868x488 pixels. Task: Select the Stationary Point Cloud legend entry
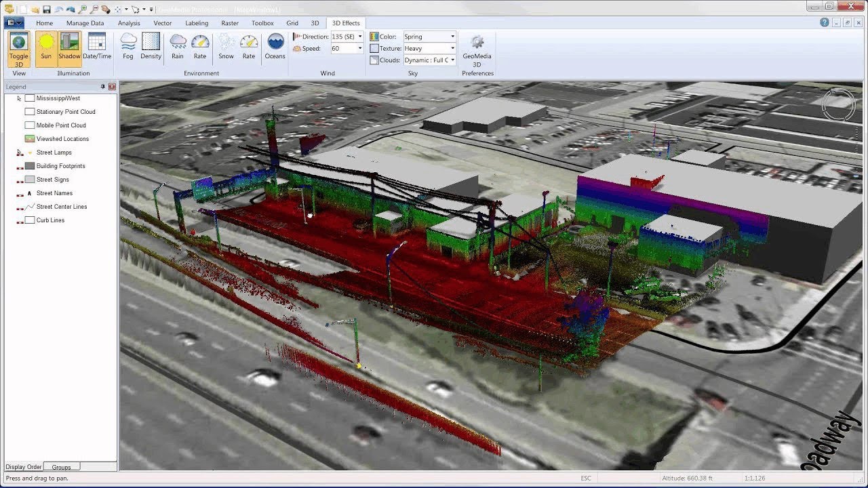[66, 112]
